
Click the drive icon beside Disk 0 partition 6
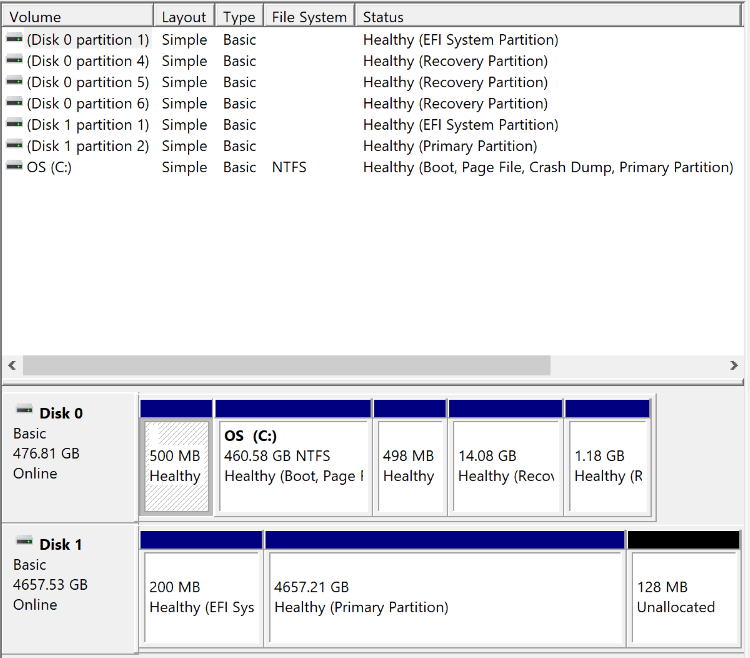click(x=14, y=103)
